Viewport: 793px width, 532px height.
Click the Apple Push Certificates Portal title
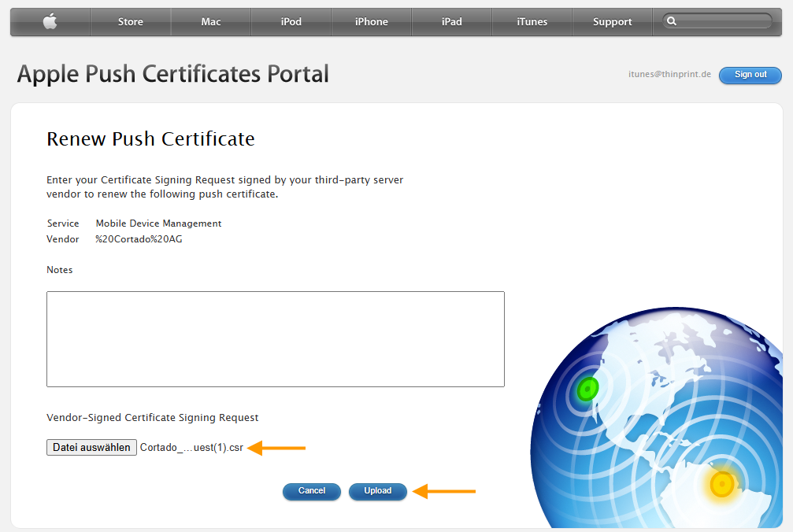173,74
